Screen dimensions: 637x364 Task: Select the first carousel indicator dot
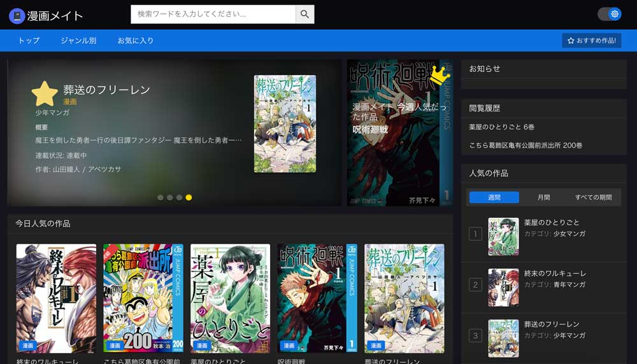161,197
